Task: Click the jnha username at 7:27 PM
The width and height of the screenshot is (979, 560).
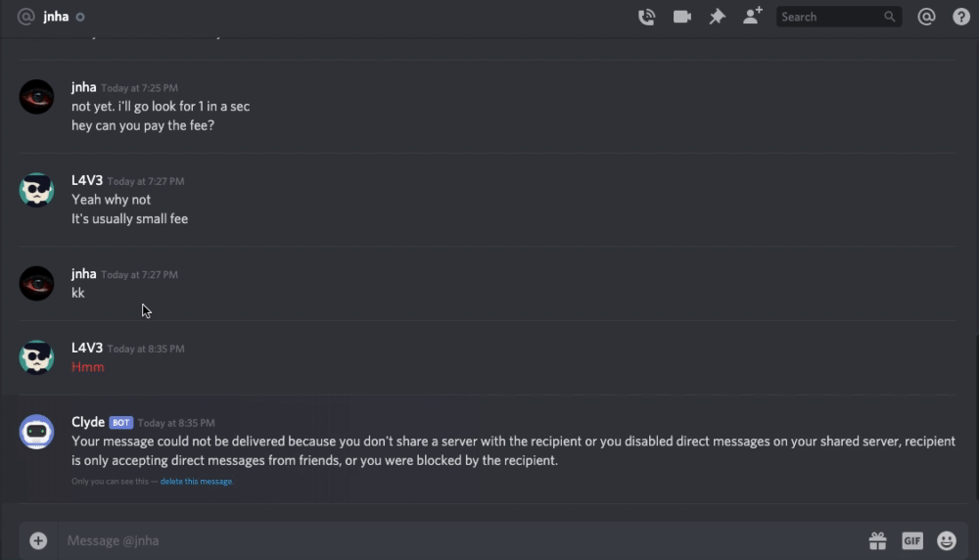Action: (x=84, y=274)
